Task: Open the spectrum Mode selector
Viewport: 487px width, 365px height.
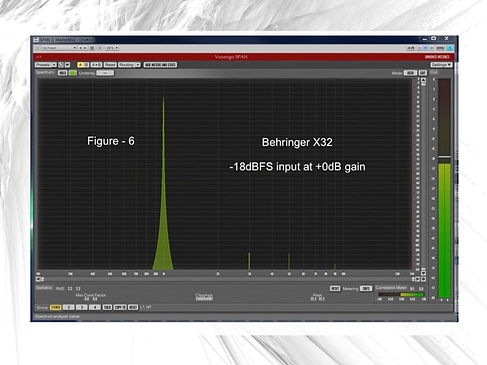Action: click(x=410, y=73)
